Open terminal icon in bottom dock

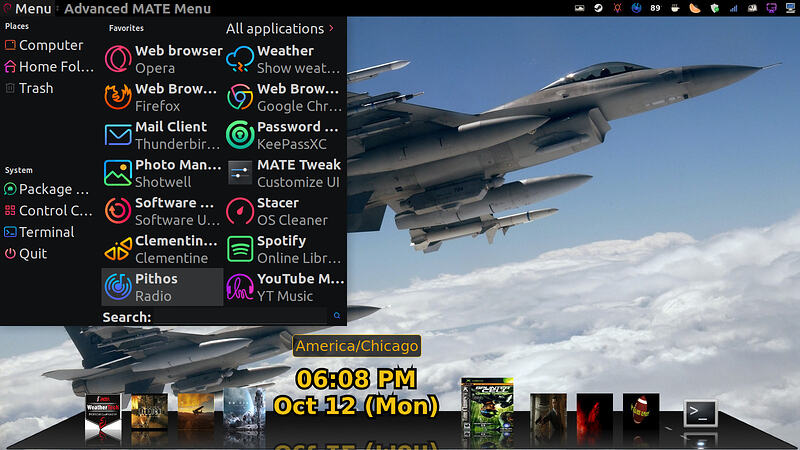click(x=701, y=413)
